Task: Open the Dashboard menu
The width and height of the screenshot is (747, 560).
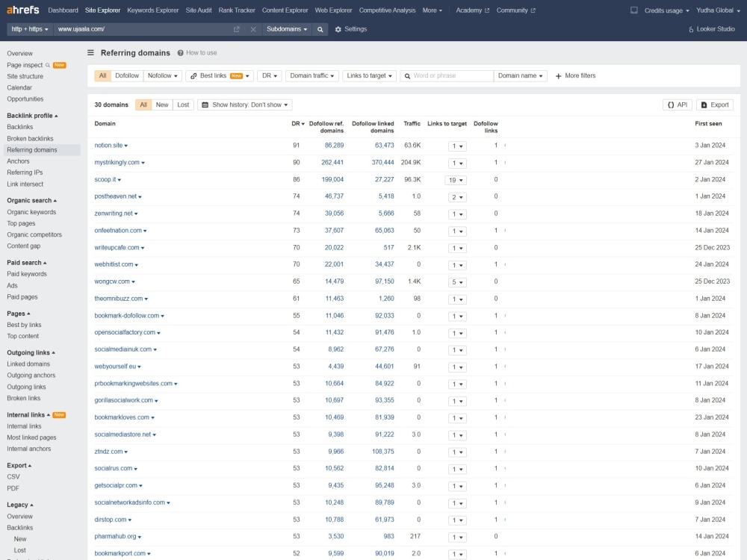Action: pos(63,10)
